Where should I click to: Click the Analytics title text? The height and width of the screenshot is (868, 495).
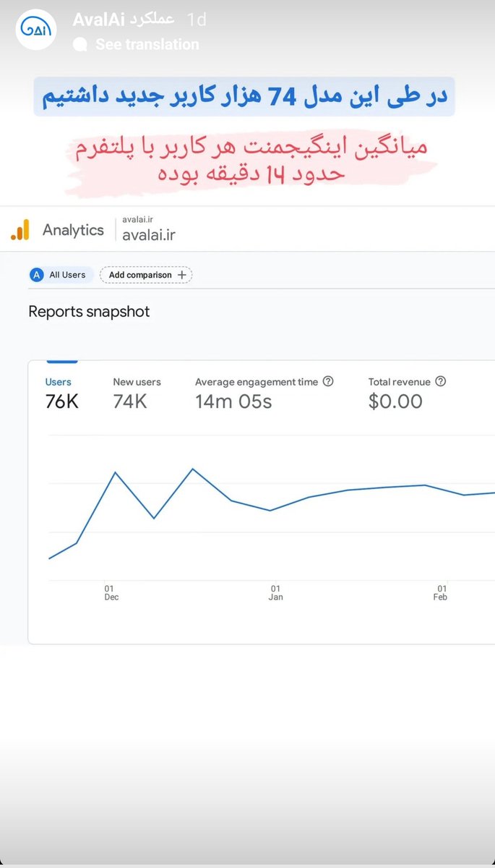(x=73, y=230)
